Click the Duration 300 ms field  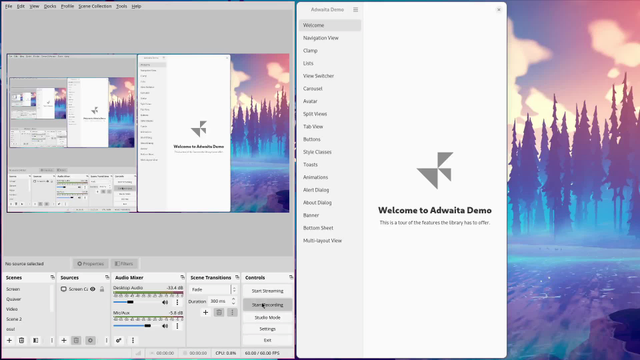click(x=222, y=301)
